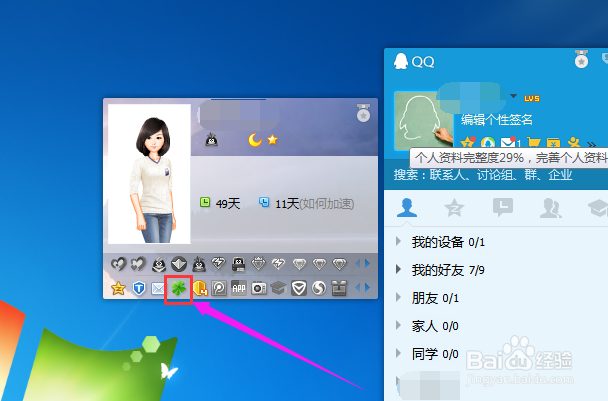
Task: Click the search contacts field
Action: tap(496, 175)
